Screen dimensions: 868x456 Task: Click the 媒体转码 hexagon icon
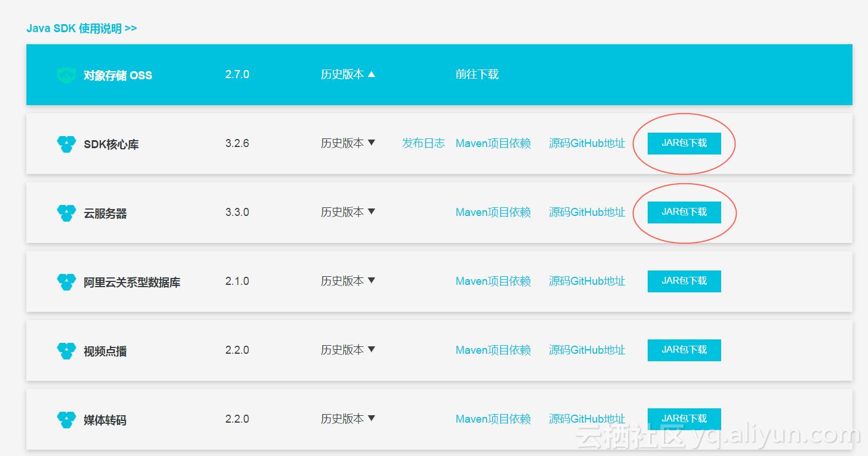click(x=66, y=419)
